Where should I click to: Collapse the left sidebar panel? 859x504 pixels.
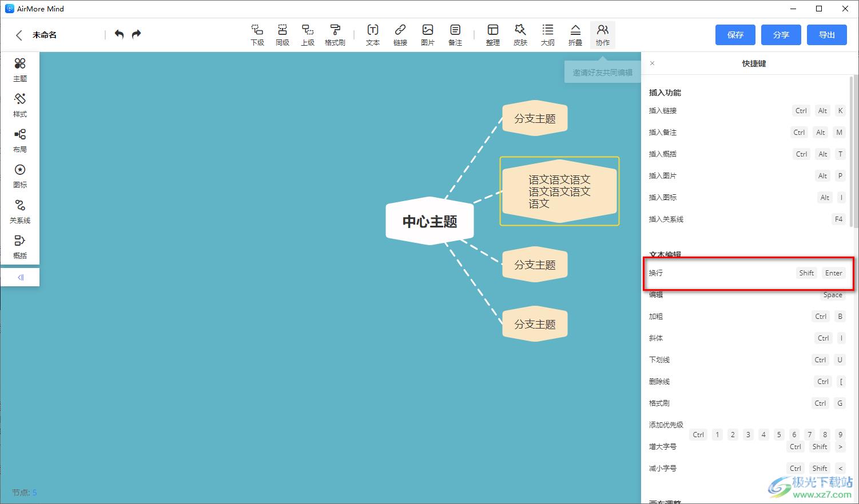21,277
